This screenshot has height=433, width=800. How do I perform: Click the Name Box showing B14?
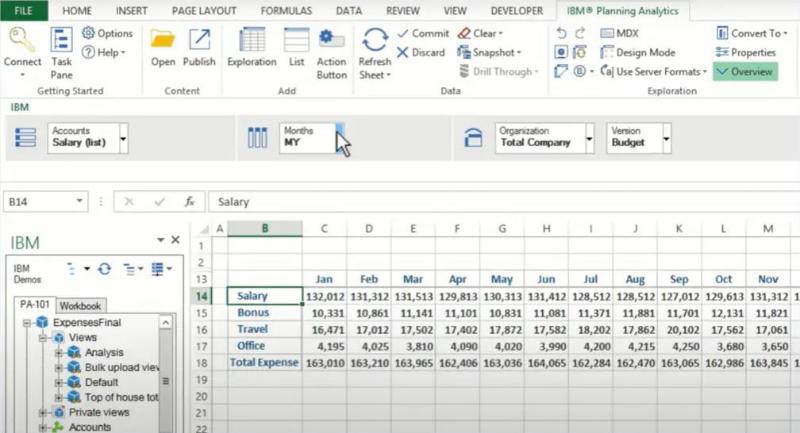39,202
